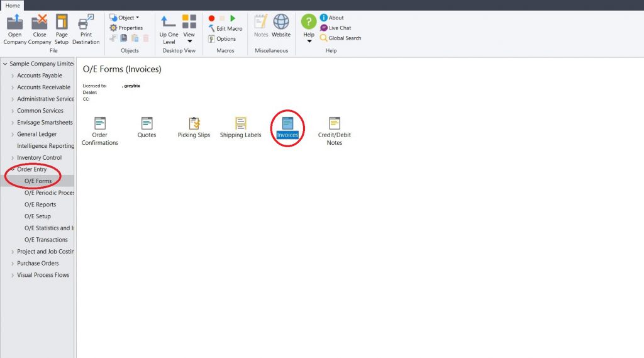Select O/E Reports in the tree
The image size is (644, 358).
pyautogui.click(x=40, y=204)
